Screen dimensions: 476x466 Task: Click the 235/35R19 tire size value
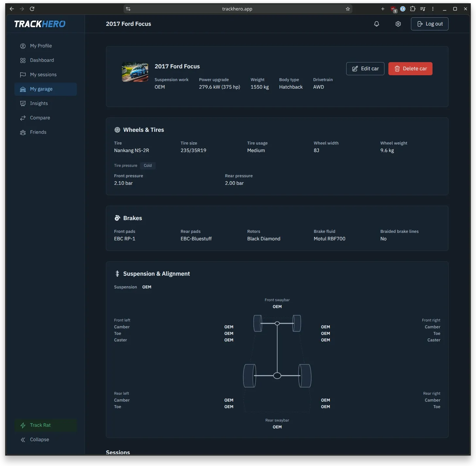coord(193,150)
